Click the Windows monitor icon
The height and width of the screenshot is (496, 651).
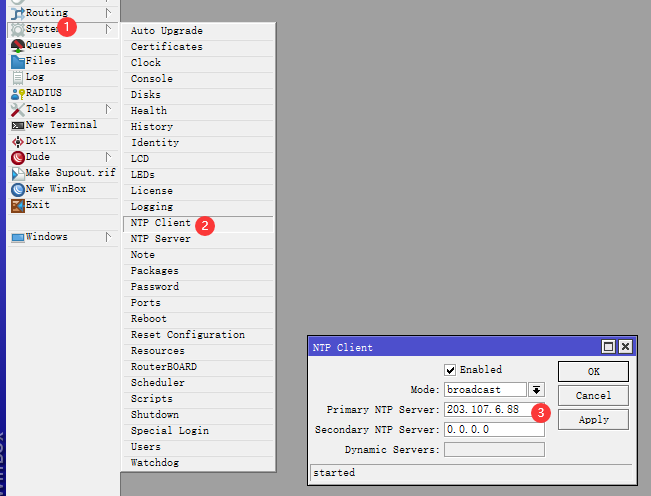(x=18, y=237)
